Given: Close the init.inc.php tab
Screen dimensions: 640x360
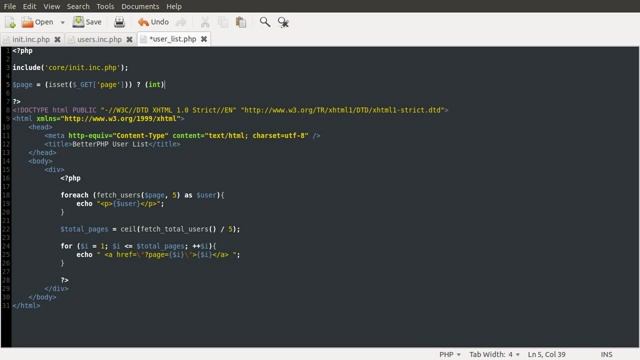Looking at the screenshot, I should tap(58, 39).
